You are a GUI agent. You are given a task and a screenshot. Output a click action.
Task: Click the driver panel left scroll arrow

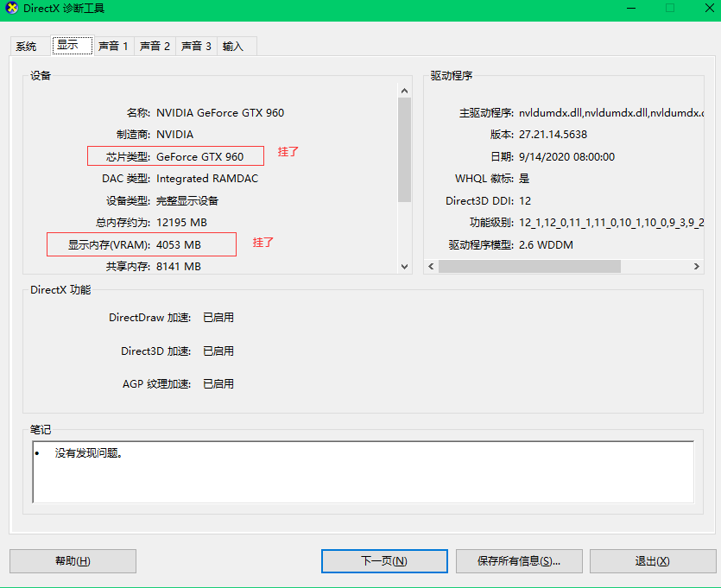tap(431, 266)
